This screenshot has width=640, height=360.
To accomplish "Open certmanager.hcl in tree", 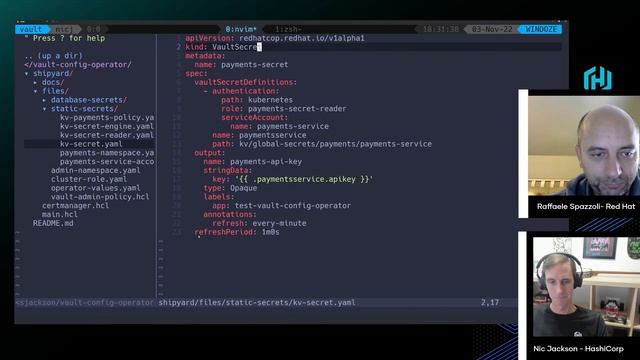I will click(x=76, y=206).
